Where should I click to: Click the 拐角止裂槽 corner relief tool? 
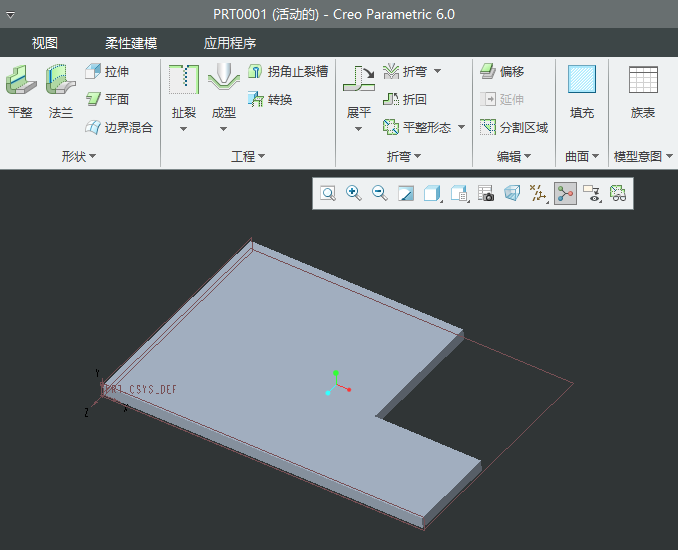tap(288, 71)
